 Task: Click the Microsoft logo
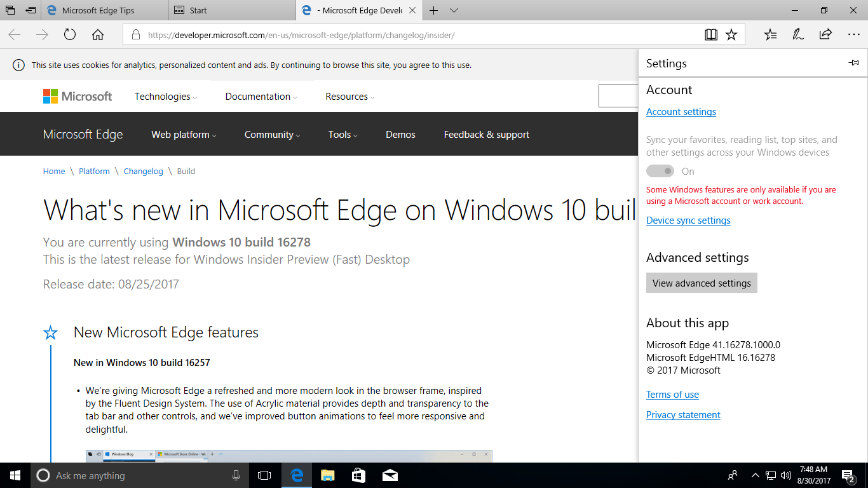(x=78, y=97)
